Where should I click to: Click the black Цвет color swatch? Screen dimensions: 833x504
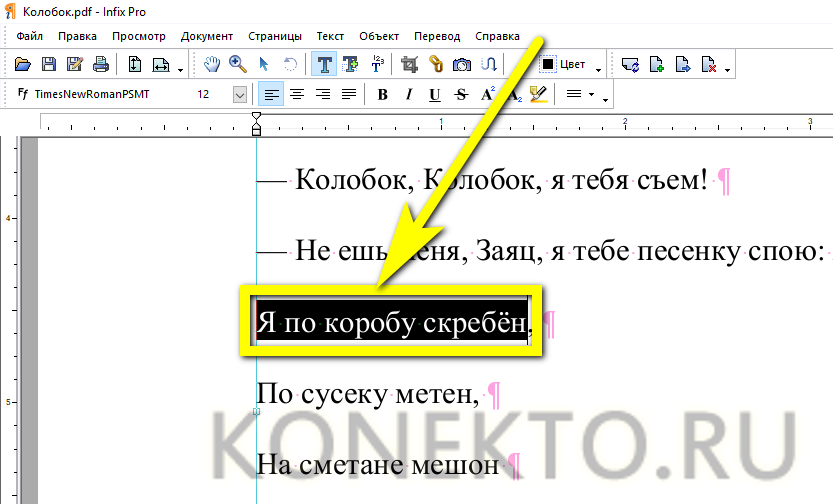[548, 65]
